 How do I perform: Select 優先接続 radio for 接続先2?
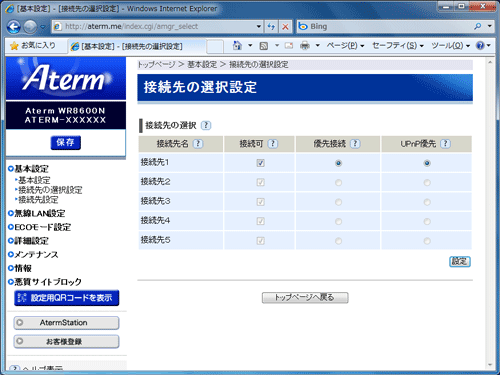(x=338, y=183)
